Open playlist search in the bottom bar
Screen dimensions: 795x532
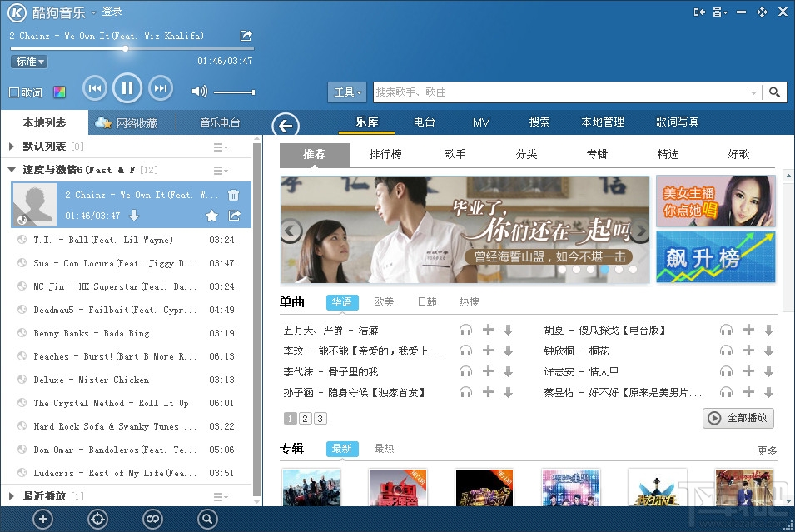click(x=207, y=519)
